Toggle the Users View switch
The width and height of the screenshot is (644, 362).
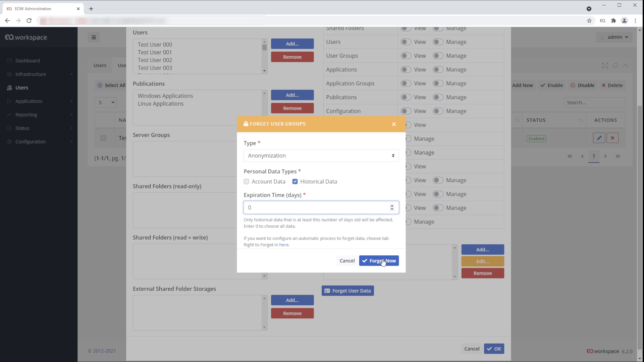click(x=406, y=42)
